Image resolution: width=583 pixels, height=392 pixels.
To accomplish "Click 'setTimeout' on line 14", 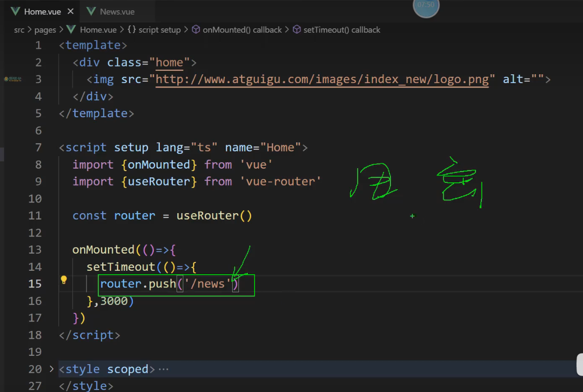I will click(x=121, y=267).
